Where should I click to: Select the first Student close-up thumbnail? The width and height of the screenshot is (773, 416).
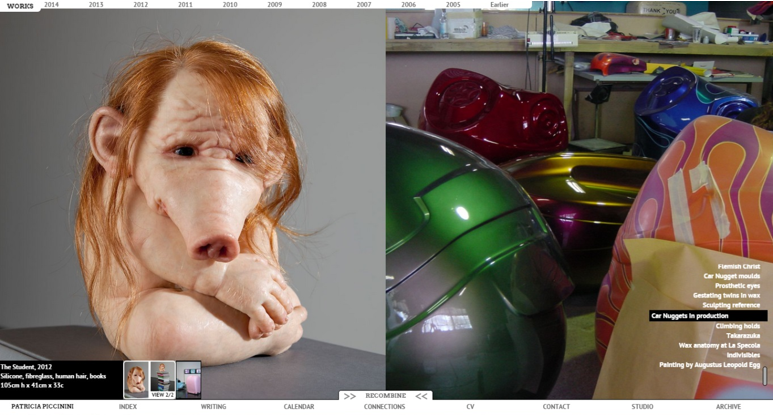pos(136,380)
